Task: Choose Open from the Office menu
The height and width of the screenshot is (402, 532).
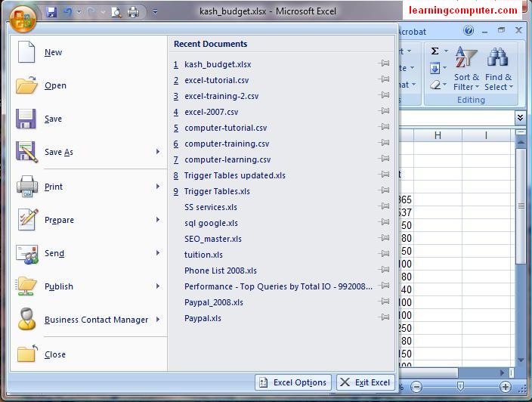Action: 89,85
